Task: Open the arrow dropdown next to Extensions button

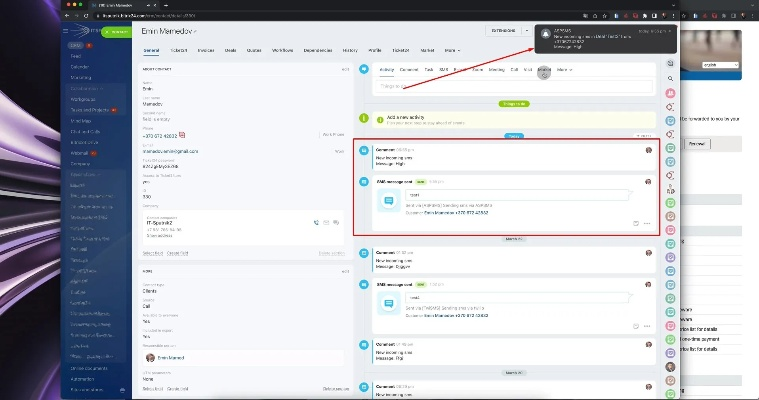Action: coord(528,31)
